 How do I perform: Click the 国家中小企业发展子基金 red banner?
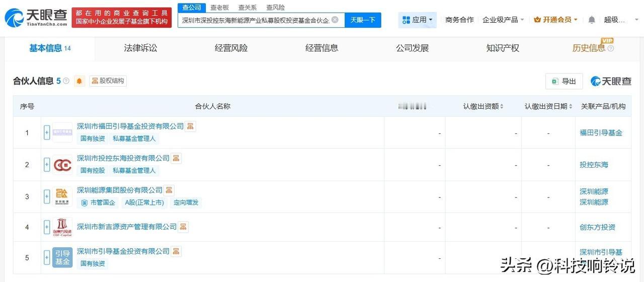[x=122, y=18]
